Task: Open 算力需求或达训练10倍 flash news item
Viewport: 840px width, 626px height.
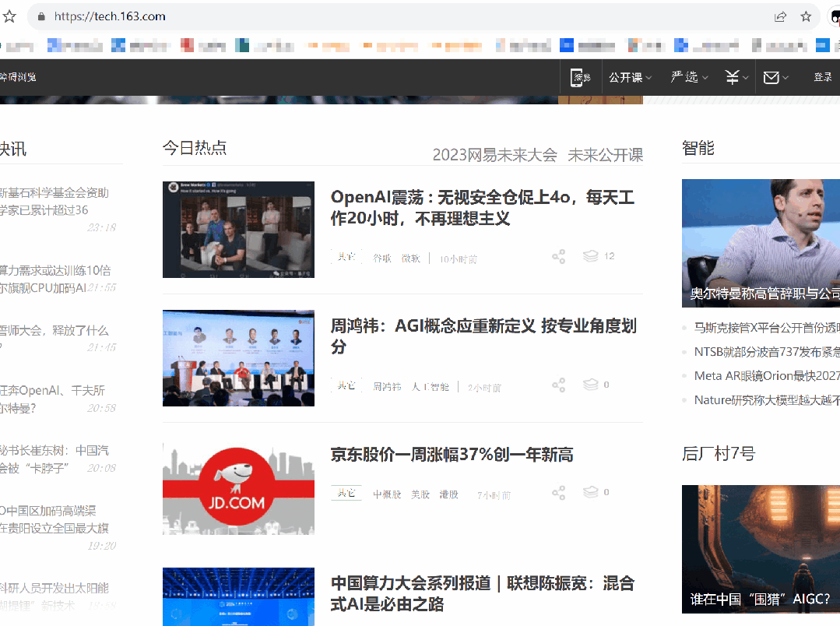Action: (x=55, y=279)
